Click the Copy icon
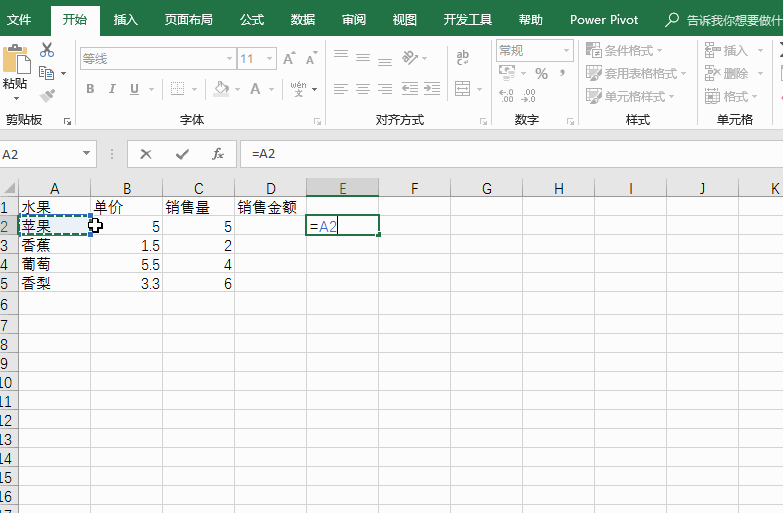Screen dimensions: 783x513 click(x=46, y=73)
